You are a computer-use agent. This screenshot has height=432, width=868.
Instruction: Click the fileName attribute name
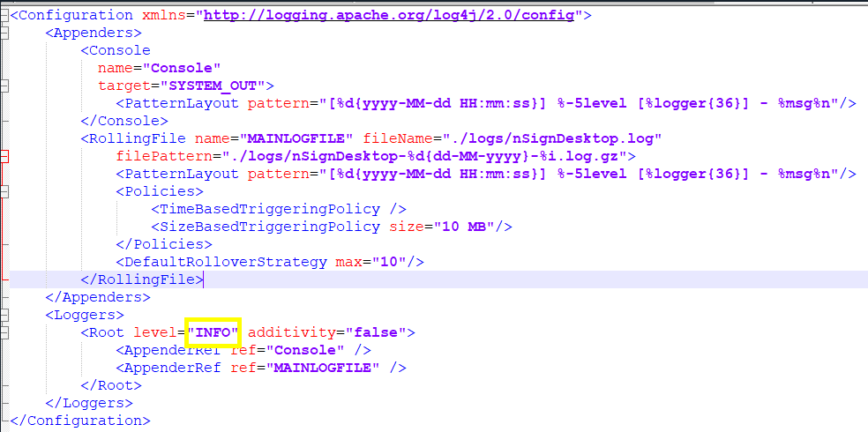(x=398, y=138)
